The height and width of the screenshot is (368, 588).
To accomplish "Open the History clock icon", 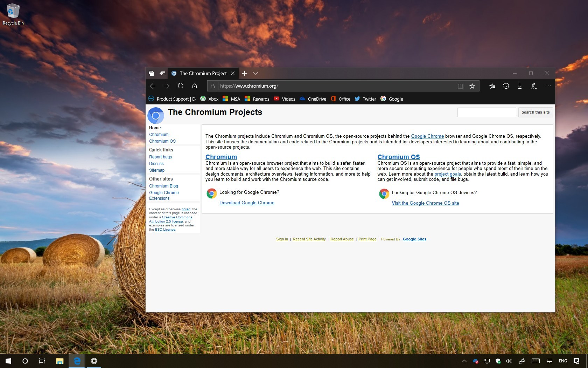I will [506, 86].
